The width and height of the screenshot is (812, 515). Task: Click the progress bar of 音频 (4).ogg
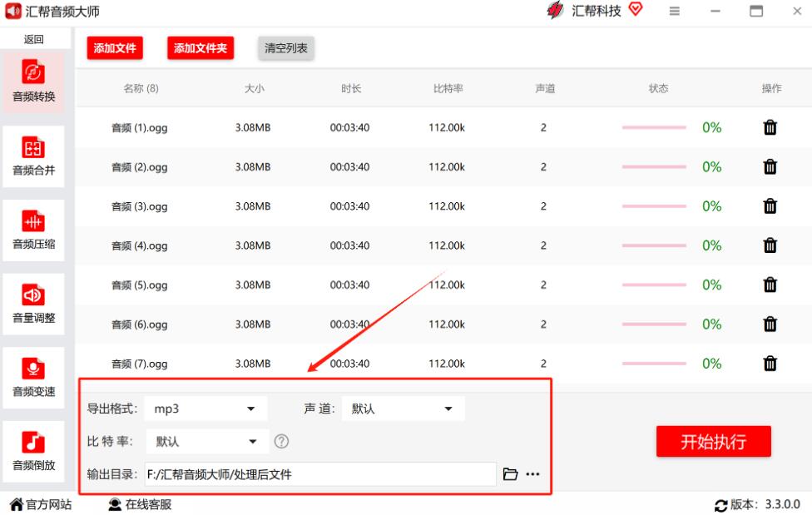click(654, 245)
